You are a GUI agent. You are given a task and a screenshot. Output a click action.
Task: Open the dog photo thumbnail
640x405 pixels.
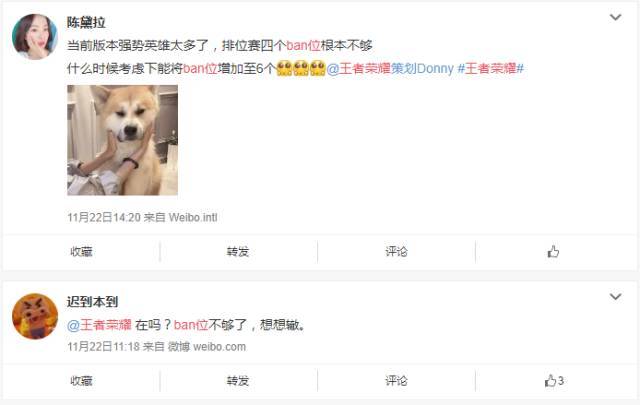(122, 140)
